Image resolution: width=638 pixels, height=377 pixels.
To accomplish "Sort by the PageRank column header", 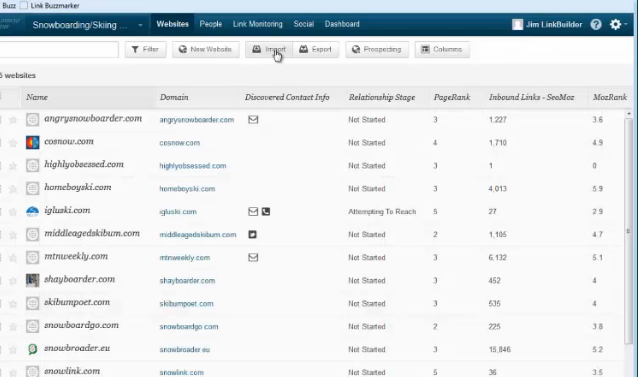I will tap(452, 97).
